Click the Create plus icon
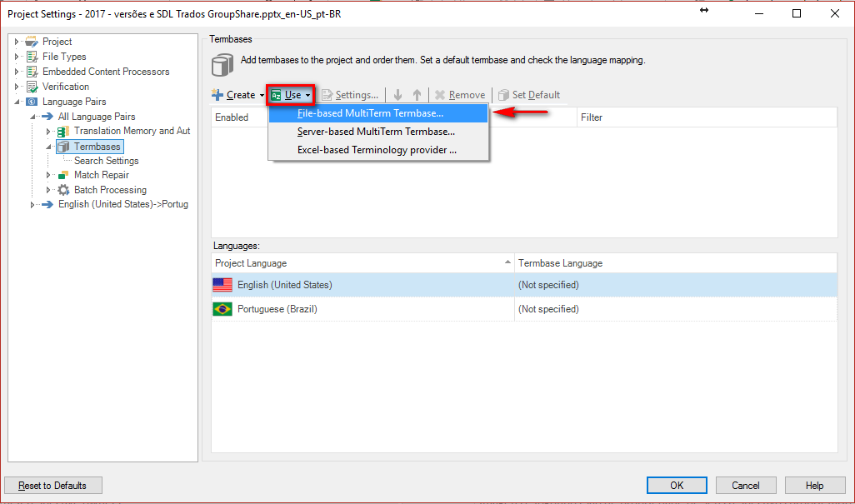Image resolution: width=855 pixels, height=504 pixels. 217,95
